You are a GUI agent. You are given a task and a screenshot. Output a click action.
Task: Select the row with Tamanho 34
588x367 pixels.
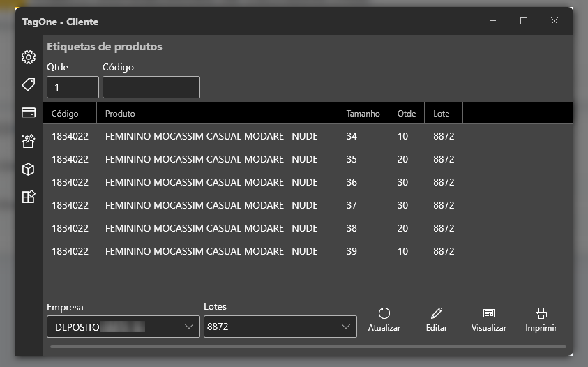click(x=302, y=136)
